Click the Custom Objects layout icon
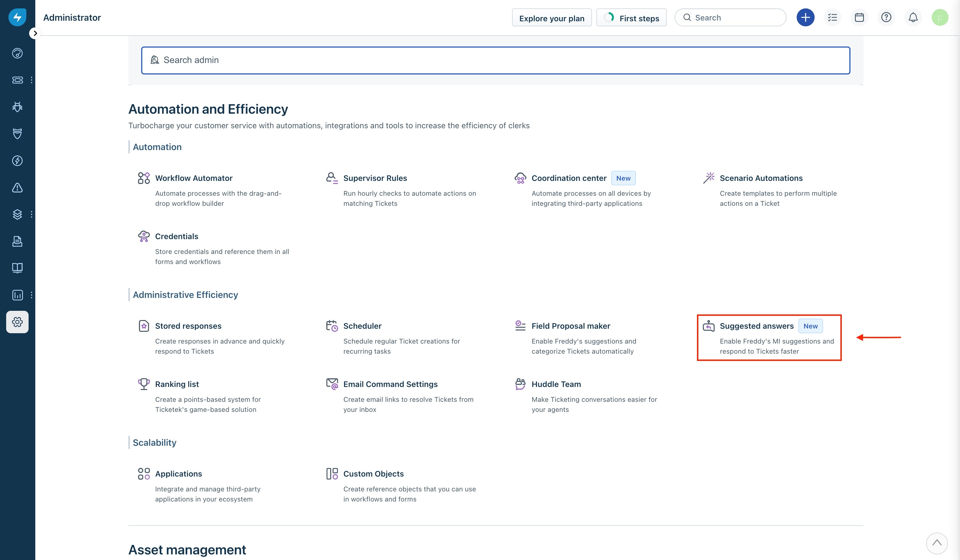 (332, 473)
